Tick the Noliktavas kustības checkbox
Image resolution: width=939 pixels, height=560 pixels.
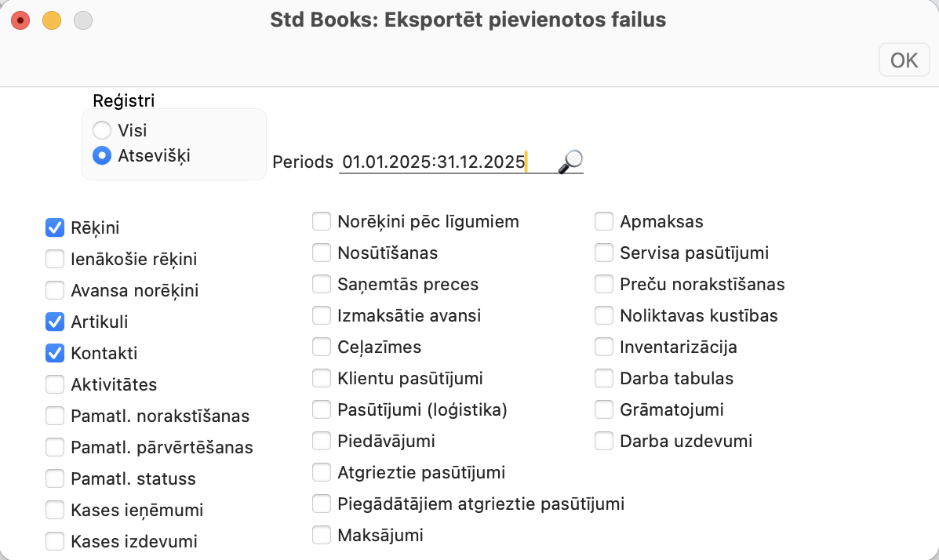click(x=604, y=315)
